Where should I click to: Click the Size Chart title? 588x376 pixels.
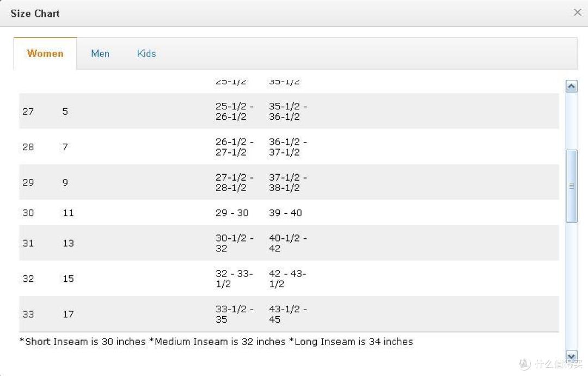(35, 14)
